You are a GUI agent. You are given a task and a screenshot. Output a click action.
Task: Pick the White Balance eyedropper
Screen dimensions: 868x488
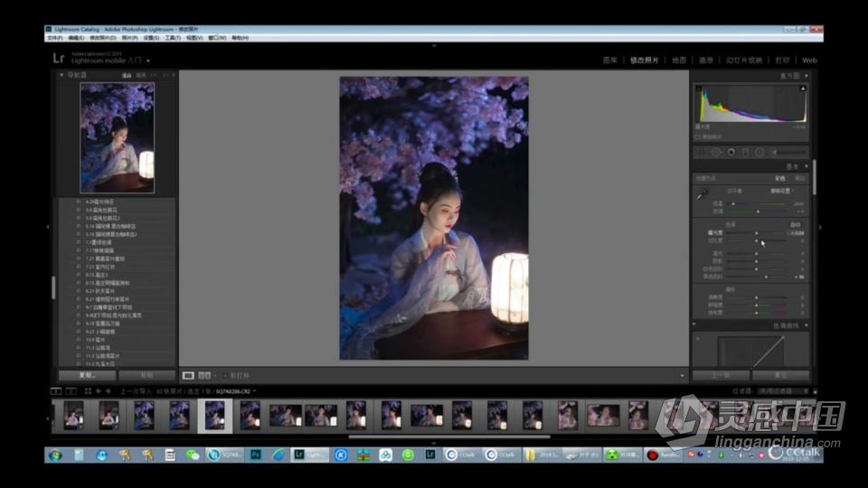point(702,195)
